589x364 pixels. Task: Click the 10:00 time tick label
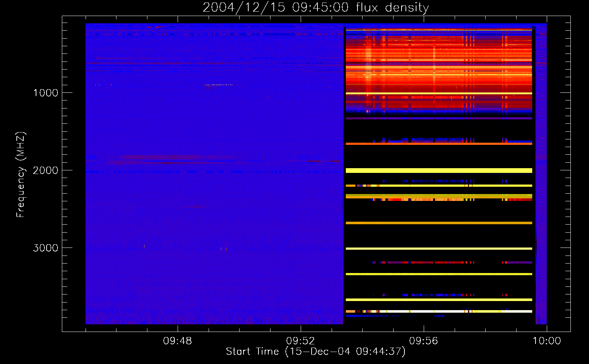point(547,341)
